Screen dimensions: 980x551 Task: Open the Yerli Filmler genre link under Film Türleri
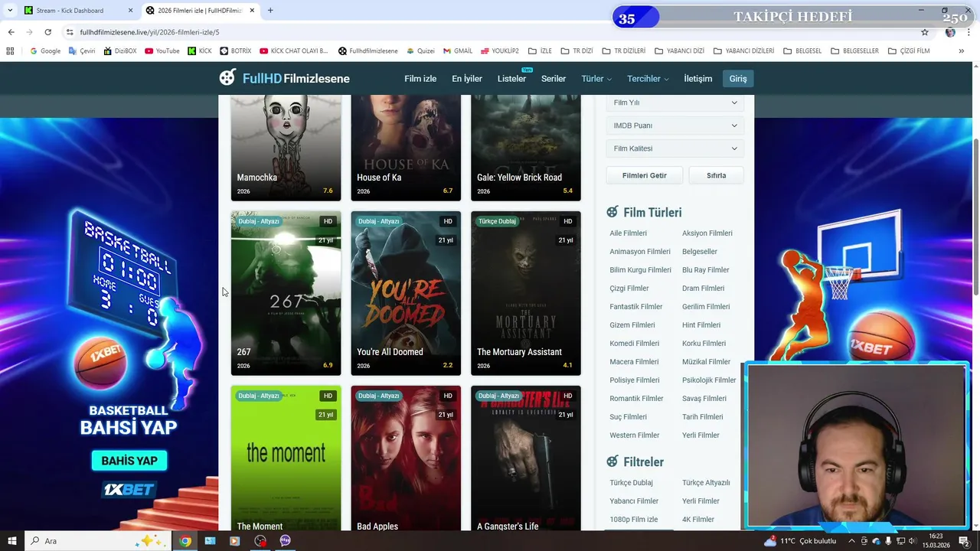(x=701, y=435)
